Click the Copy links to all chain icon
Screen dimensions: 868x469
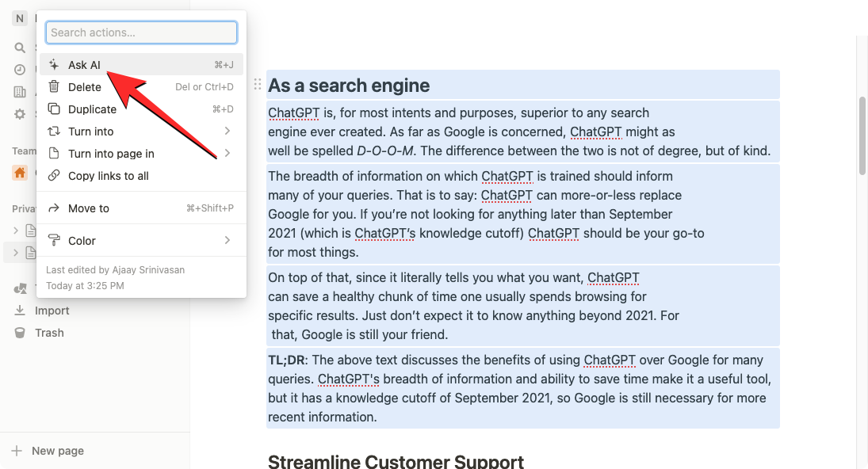tap(54, 176)
